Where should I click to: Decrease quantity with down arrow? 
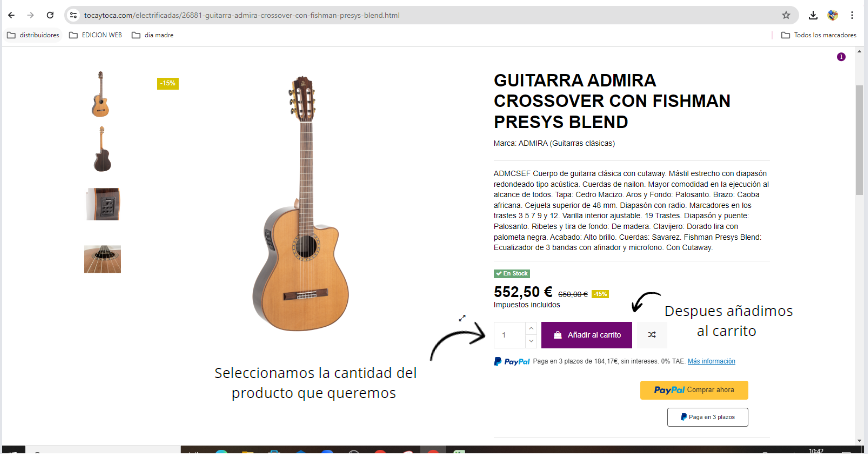(531, 341)
